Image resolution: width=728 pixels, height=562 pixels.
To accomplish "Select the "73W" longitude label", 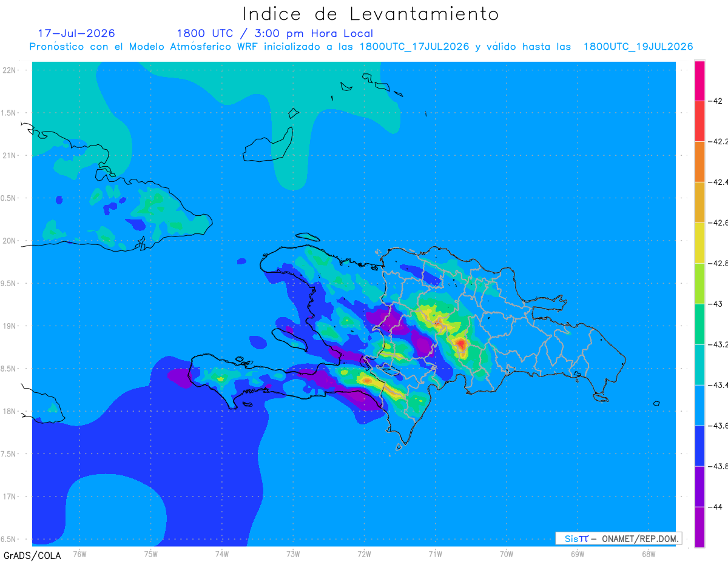I will pyautogui.click(x=293, y=554).
